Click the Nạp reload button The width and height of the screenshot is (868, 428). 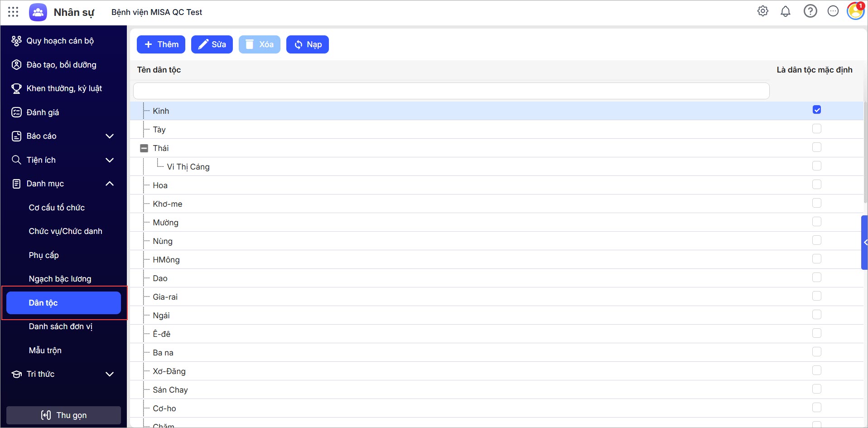click(x=308, y=44)
